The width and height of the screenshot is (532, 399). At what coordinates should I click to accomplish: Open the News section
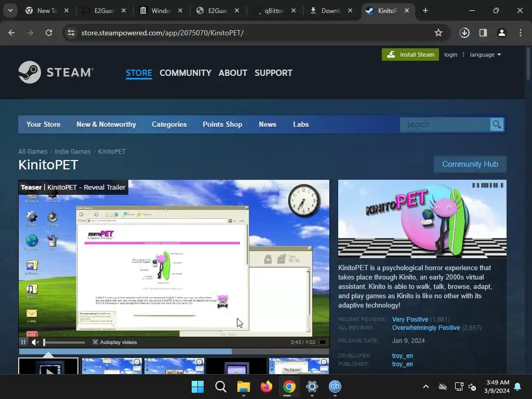pos(268,125)
